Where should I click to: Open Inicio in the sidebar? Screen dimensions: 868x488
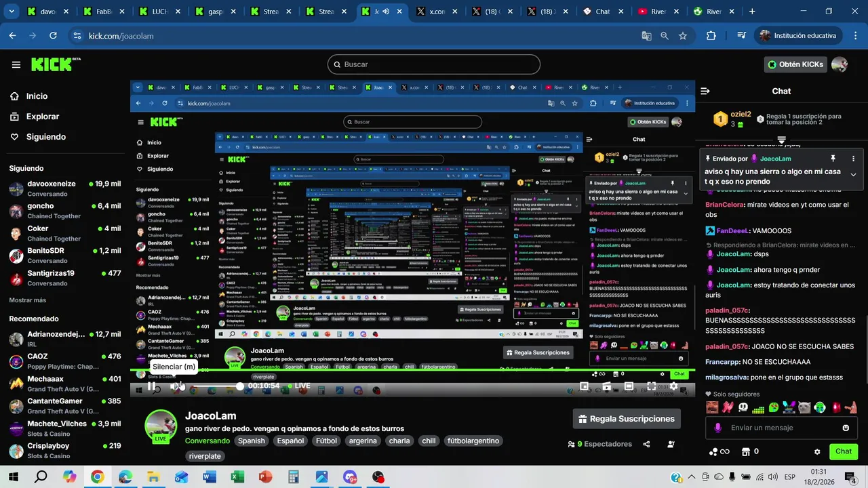click(x=37, y=96)
